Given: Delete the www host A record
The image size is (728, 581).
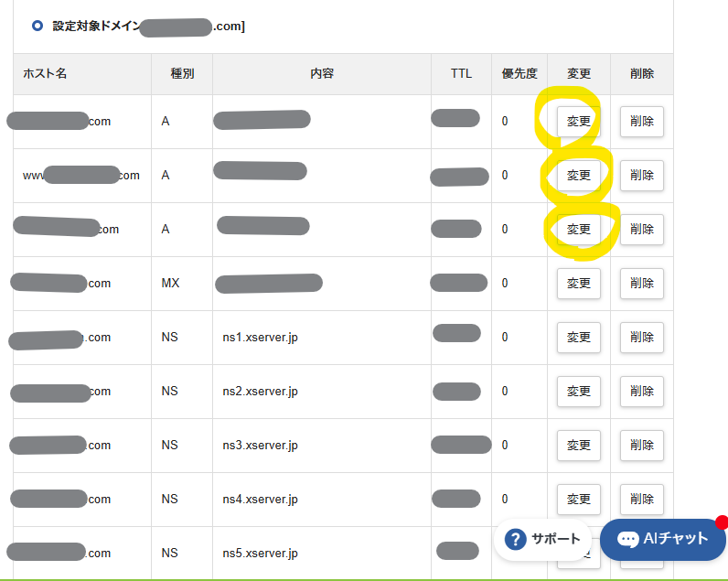Looking at the screenshot, I should (x=642, y=175).
